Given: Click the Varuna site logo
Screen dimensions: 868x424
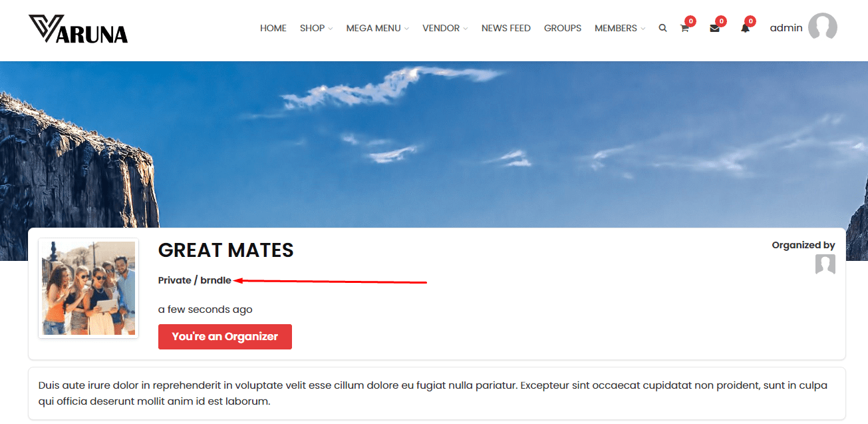Looking at the screenshot, I should [x=78, y=29].
